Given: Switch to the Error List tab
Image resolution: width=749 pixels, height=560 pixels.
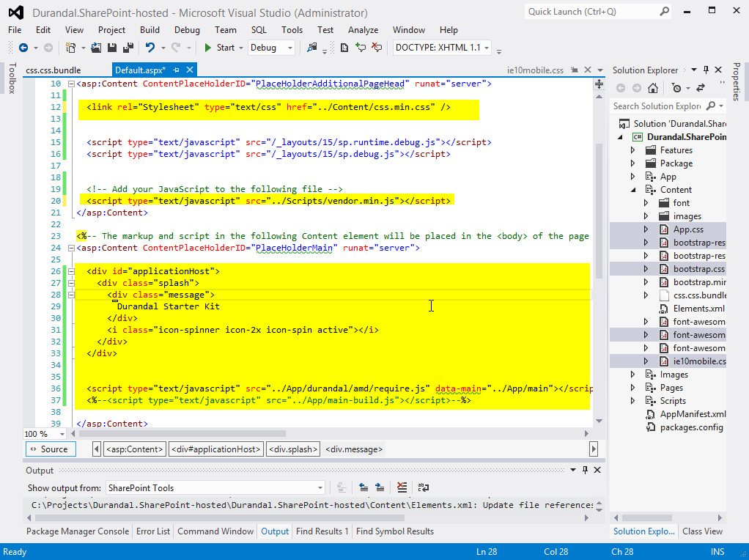Looking at the screenshot, I should tap(153, 531).
